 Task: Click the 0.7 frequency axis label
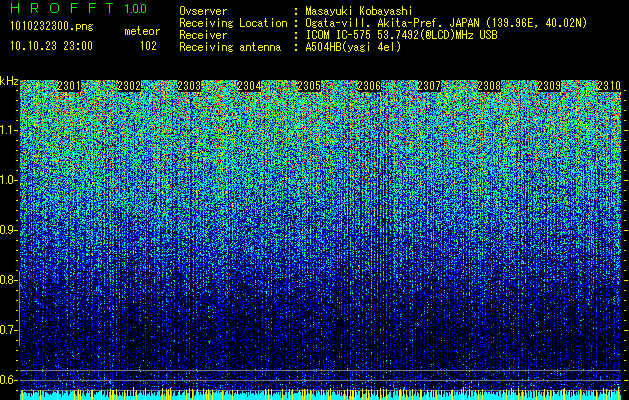coord(8,330)
